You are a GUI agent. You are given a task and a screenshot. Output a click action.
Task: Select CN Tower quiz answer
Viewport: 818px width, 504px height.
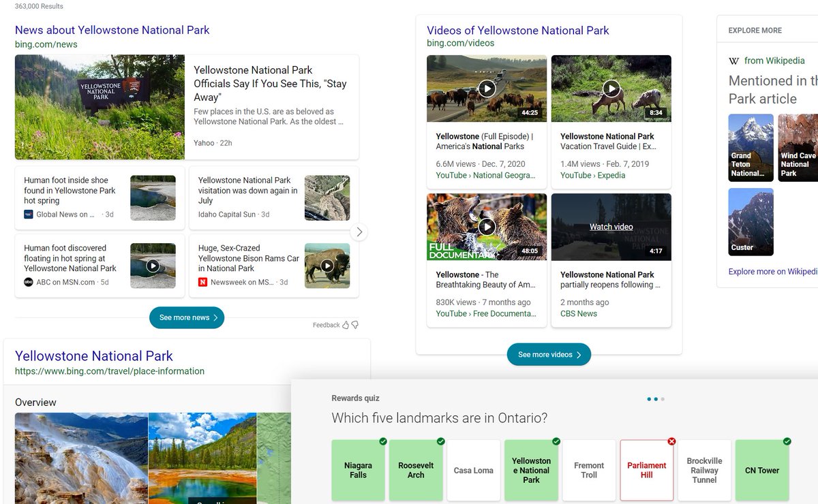pyautogui.click(x=762, y=470)
